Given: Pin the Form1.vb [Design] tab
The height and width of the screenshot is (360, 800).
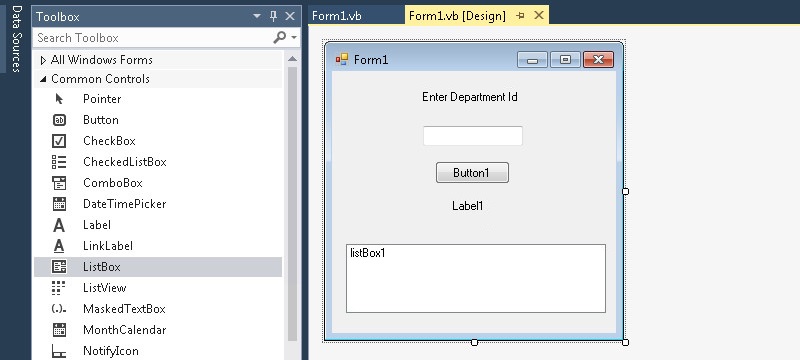Looking at the screenshot, I should [x=520, y=16].
